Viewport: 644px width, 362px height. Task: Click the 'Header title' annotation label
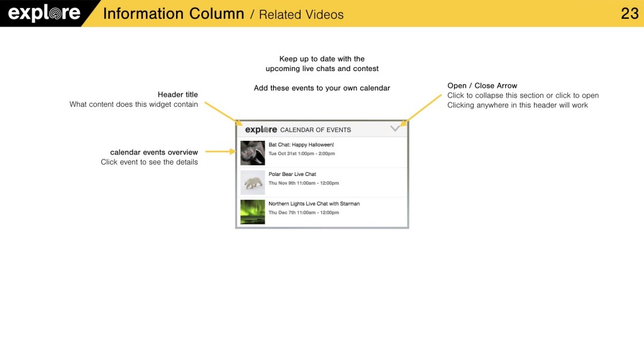pyautogui.click(x=177, y=94)
